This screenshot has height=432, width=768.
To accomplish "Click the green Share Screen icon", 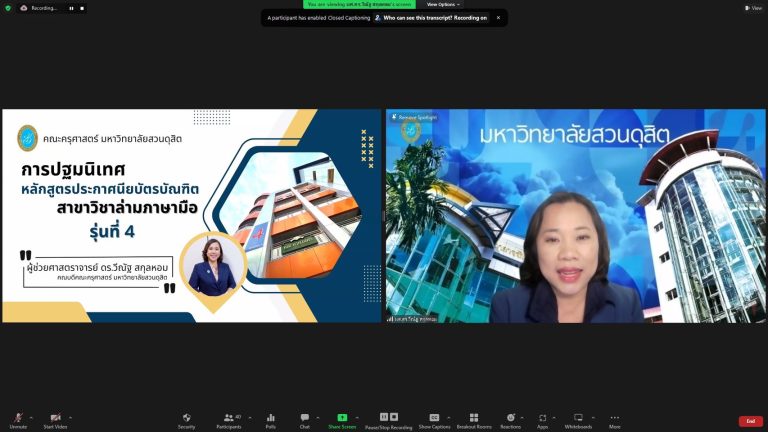I will click(x=342, y=417).
